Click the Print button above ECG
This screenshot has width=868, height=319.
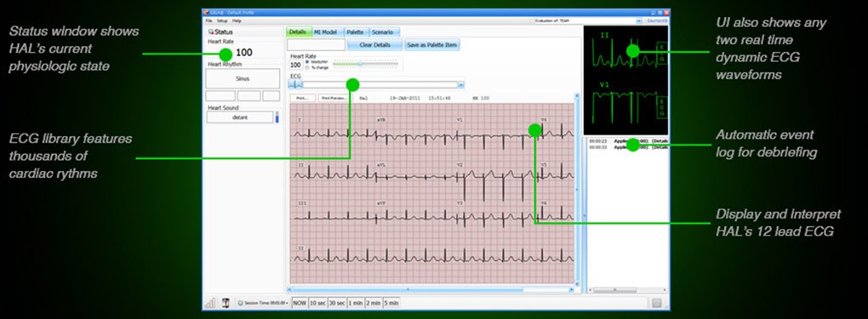pos(302,98)
